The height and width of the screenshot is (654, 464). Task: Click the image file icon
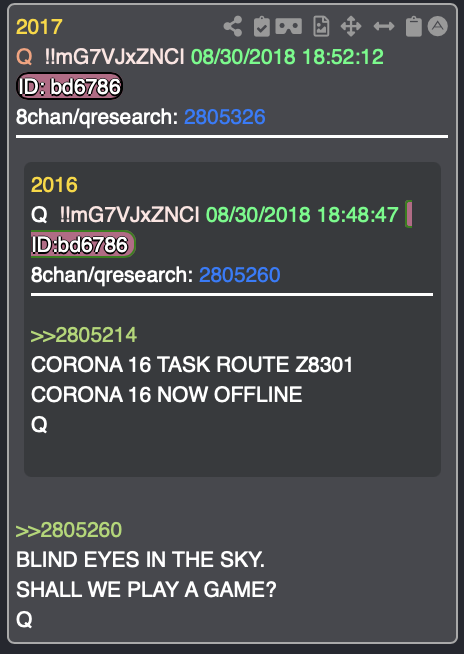point(321,27)
